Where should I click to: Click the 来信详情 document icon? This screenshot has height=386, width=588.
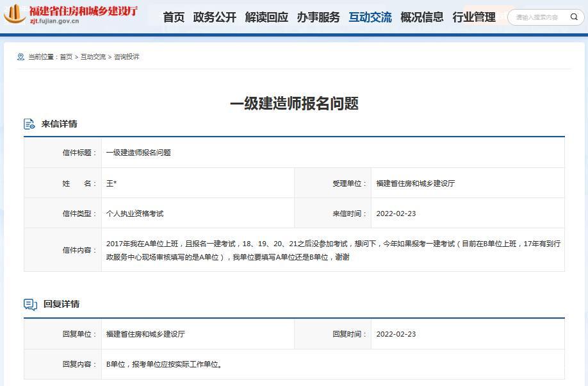(29, 124)
